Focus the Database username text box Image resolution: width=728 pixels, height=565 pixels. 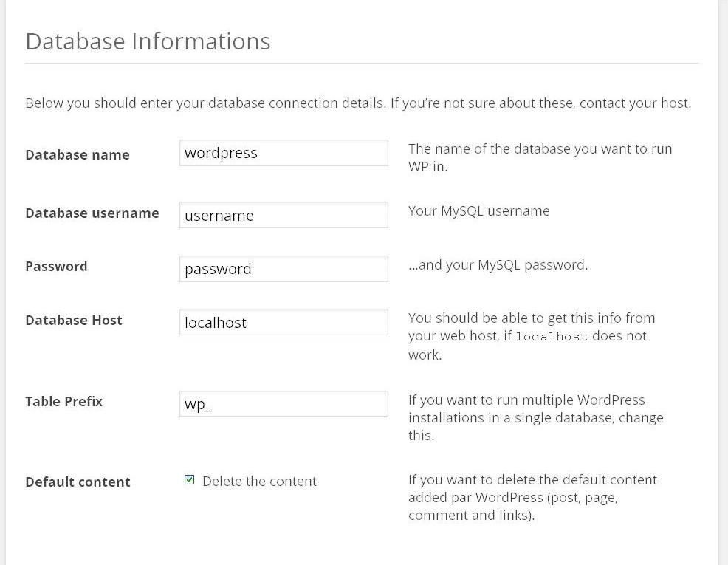pos(284,215)
